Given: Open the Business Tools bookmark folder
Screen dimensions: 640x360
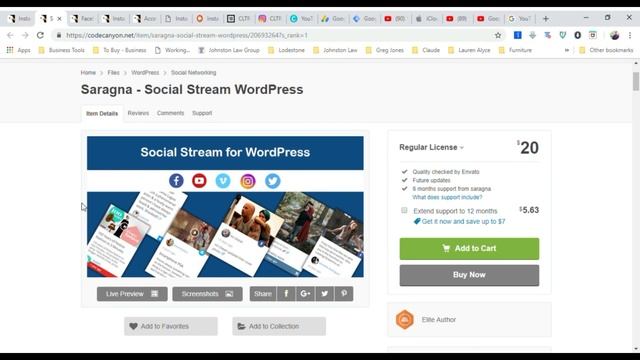Looking at the screenshot, I should [x=61, y=50].
